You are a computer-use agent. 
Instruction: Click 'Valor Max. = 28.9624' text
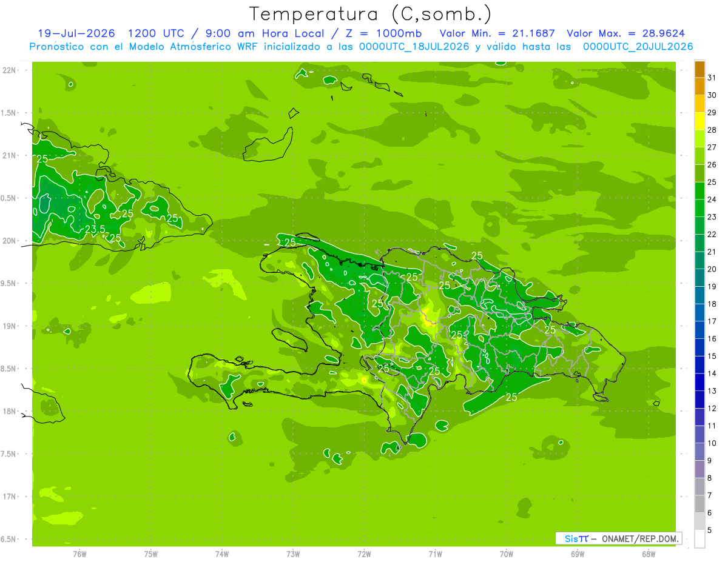coord(626,33)
